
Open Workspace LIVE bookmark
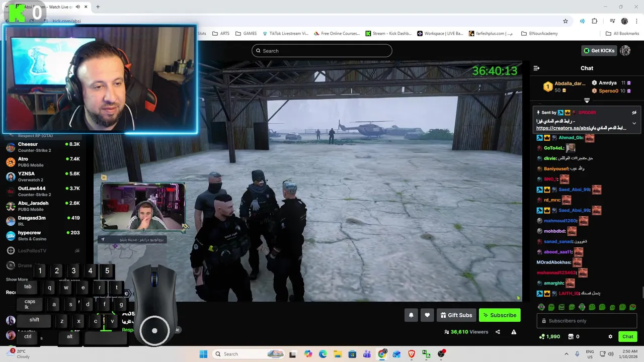[x=440, y=34]
